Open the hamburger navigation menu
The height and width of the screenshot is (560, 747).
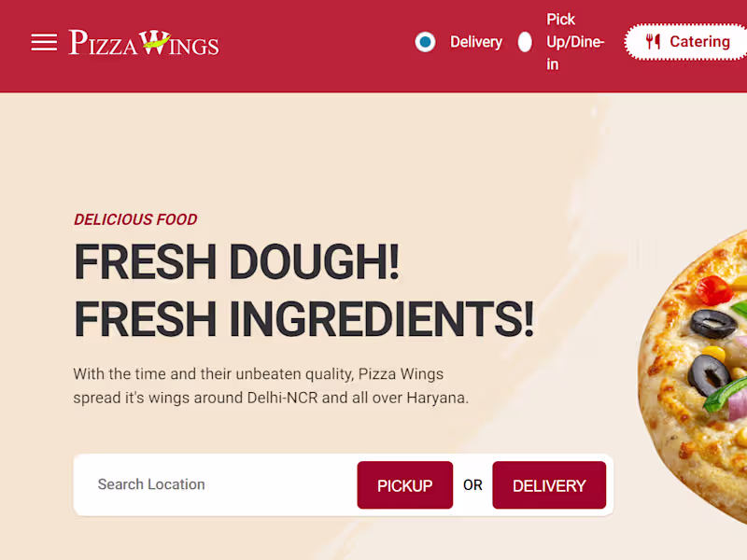(x=44, y=42)
